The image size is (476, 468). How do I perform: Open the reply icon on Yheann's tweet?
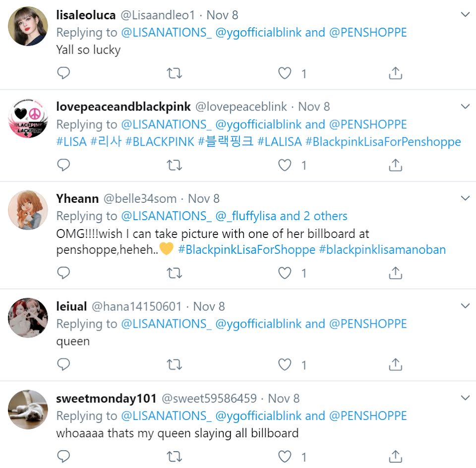point(63,273)
